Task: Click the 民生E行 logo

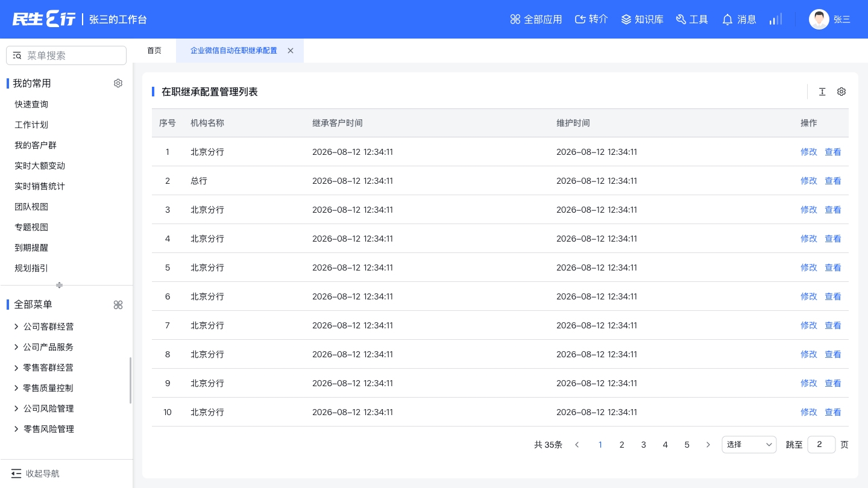Action: coord(44,19)
